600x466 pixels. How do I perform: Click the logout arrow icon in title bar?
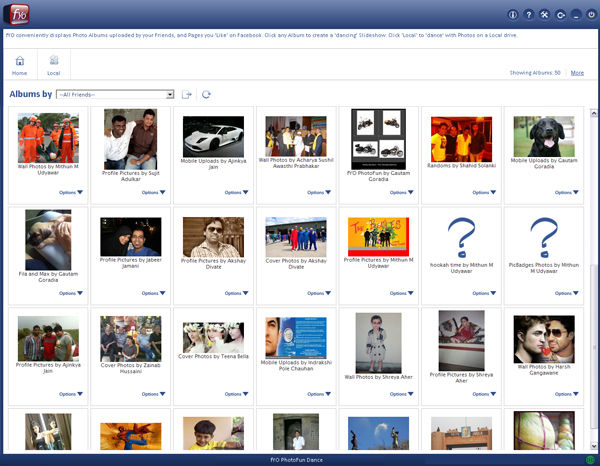560,15
